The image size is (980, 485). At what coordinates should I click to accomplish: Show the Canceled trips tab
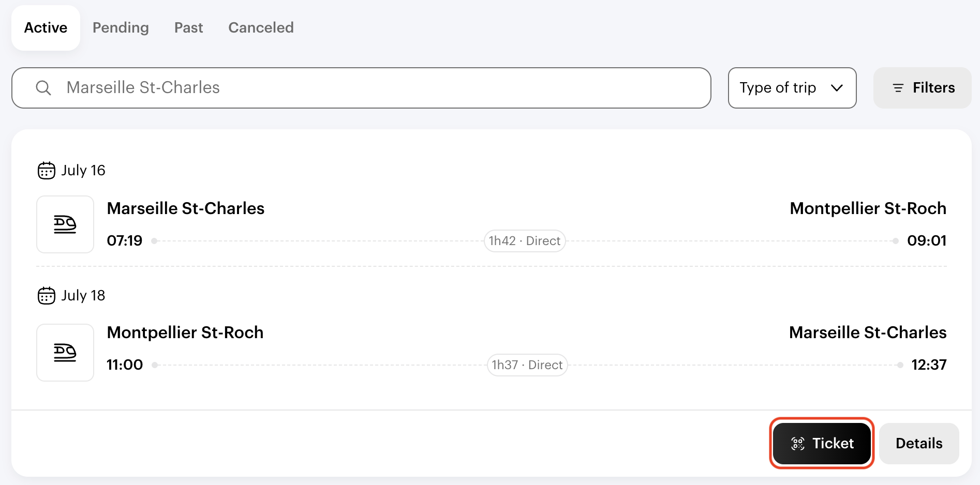tap(261, 28)
